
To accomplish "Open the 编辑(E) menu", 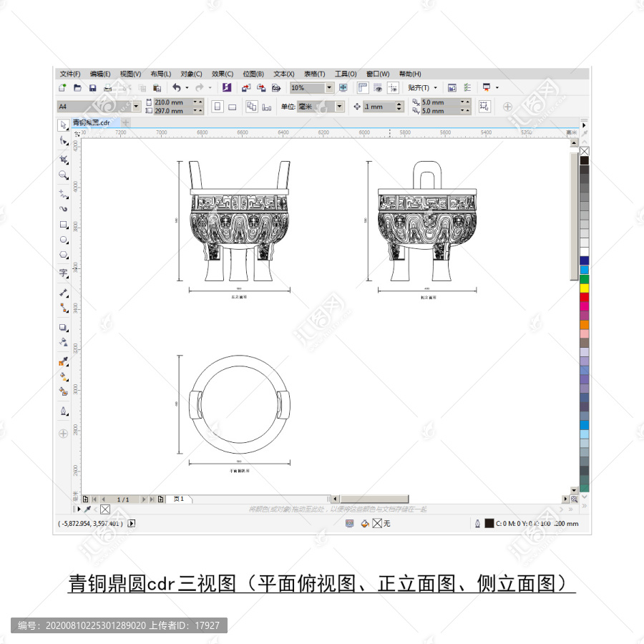I will point(100,74).
